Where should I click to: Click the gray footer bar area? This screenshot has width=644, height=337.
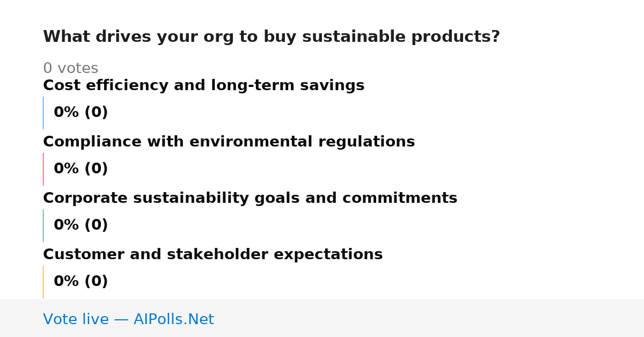click(322, 318)
